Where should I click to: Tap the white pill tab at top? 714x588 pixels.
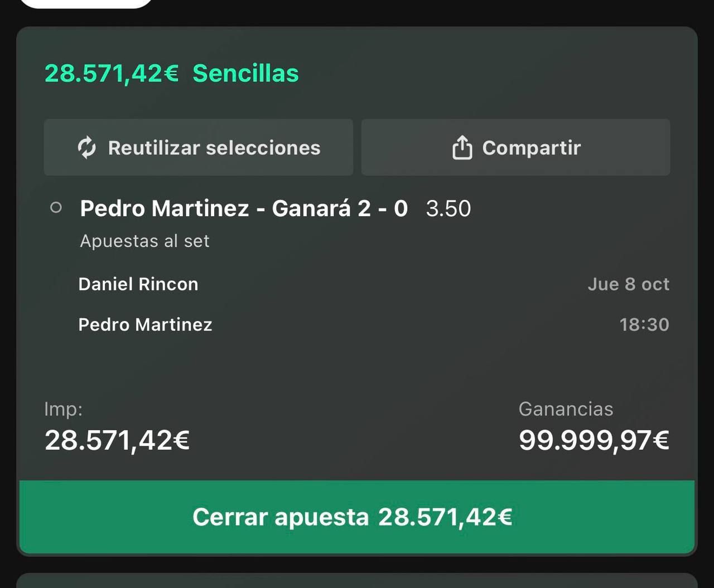point(86,3)
